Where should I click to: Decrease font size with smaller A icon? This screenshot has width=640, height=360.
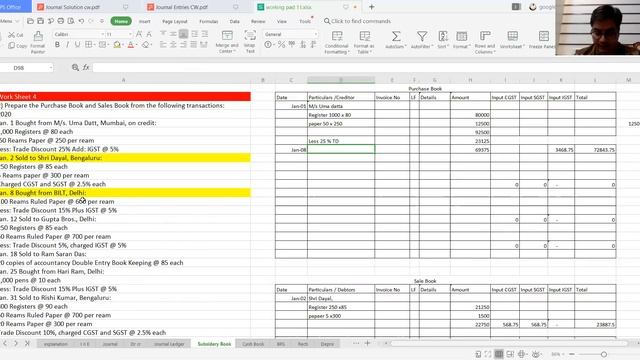pos(149,34)
